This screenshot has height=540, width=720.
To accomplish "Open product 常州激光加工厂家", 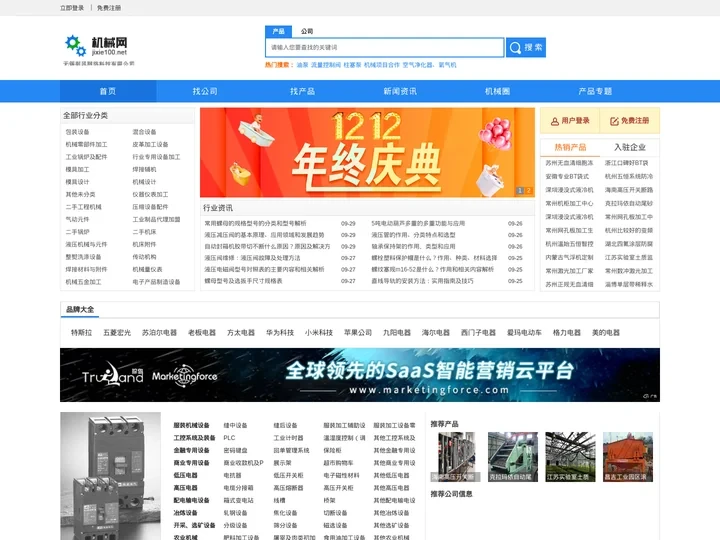I will coord(569,271).
